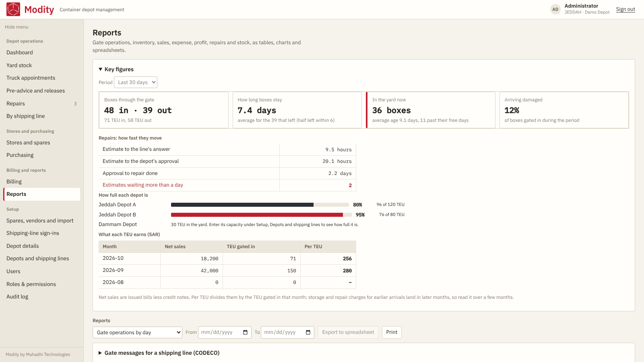Go to Dashboard
Viewport: 644px width, 362px height.
click(x=41, y=52)
